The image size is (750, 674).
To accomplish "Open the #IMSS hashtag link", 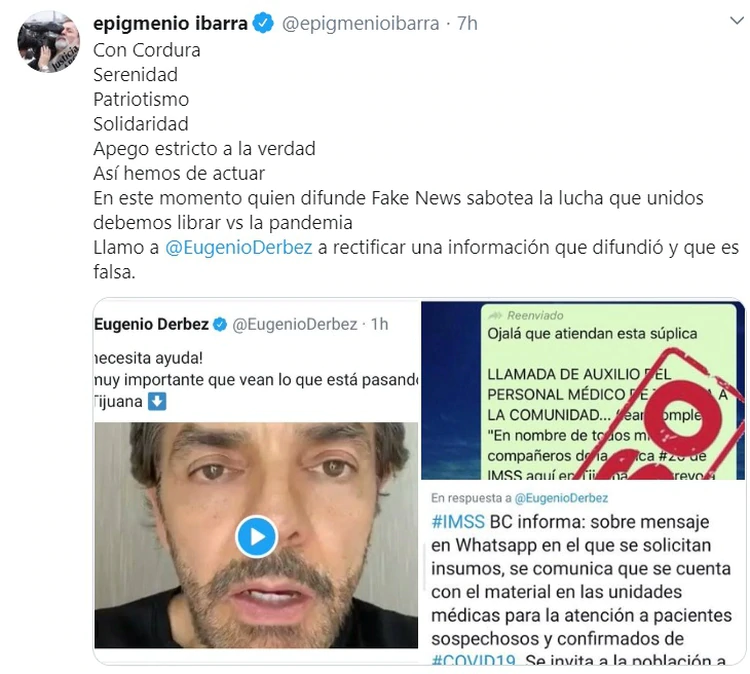I will 458,521.
